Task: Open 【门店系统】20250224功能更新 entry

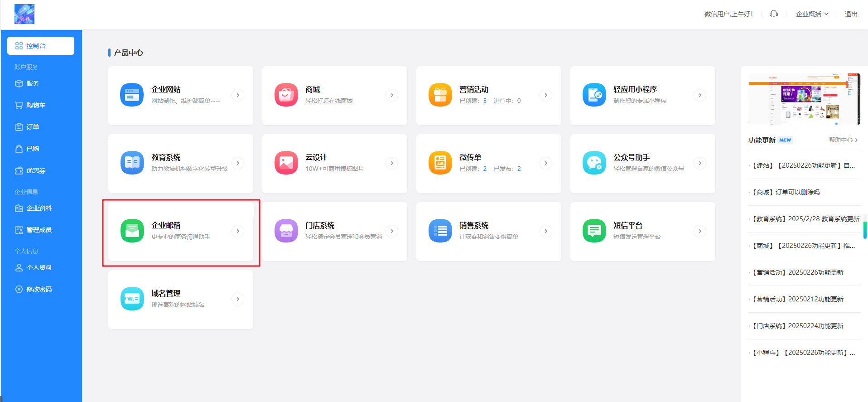Action: [797, 326]
